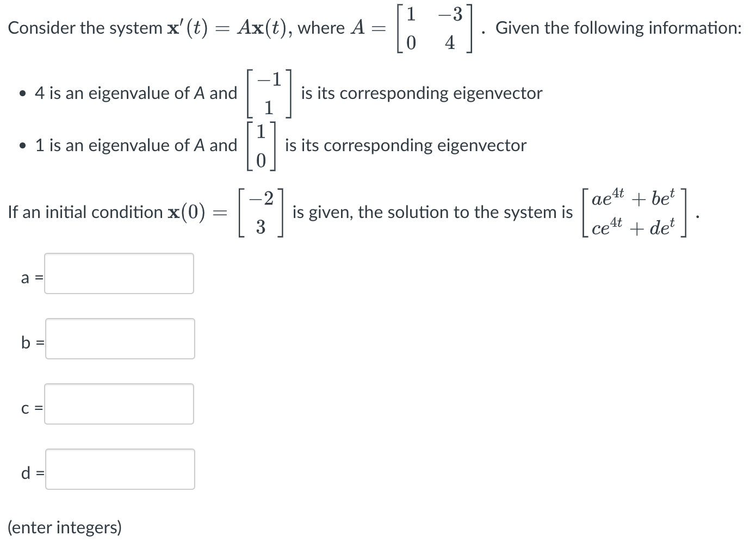Click the label b =
The image size is (756, 548).
(31, 342)
